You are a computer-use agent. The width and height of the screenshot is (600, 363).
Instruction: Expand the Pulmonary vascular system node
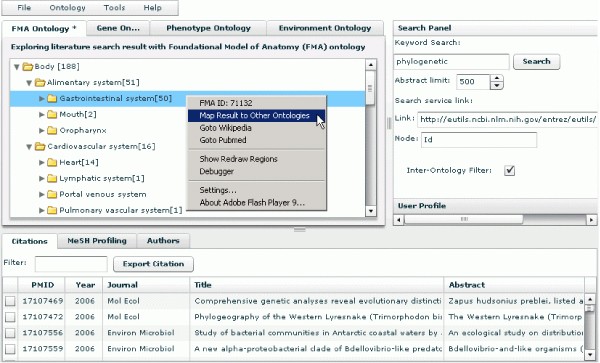coord(41,210)
